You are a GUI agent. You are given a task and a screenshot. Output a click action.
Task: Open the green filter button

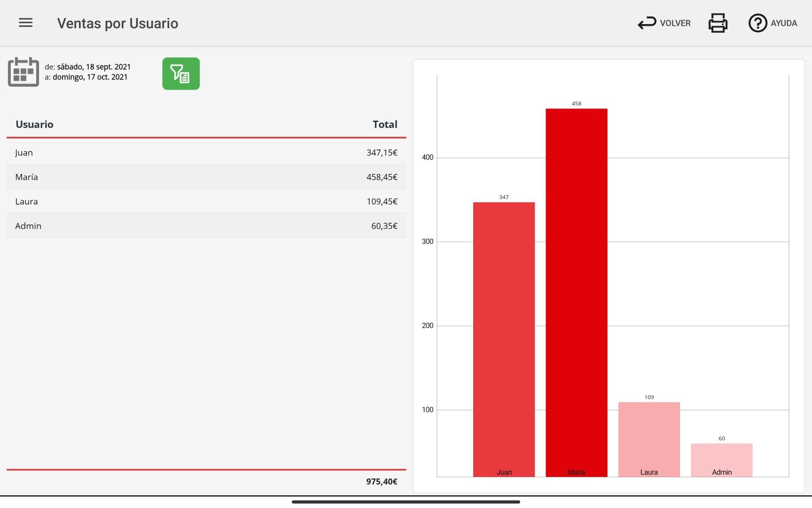tap(181, 74)
